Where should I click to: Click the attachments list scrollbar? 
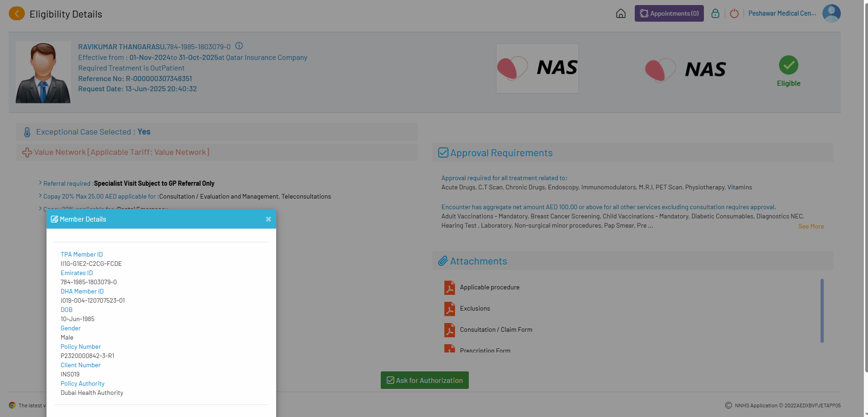pos(822,311)
